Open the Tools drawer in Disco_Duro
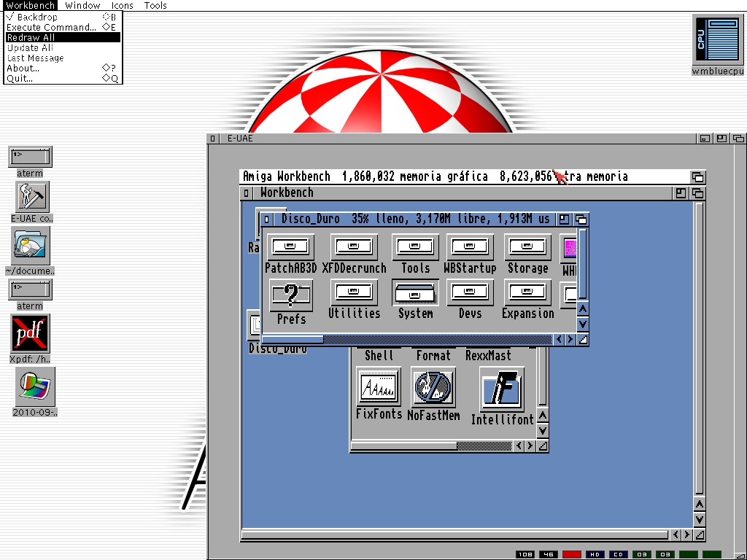The width and height of the screenshot is (747, 560). point(415,247)
